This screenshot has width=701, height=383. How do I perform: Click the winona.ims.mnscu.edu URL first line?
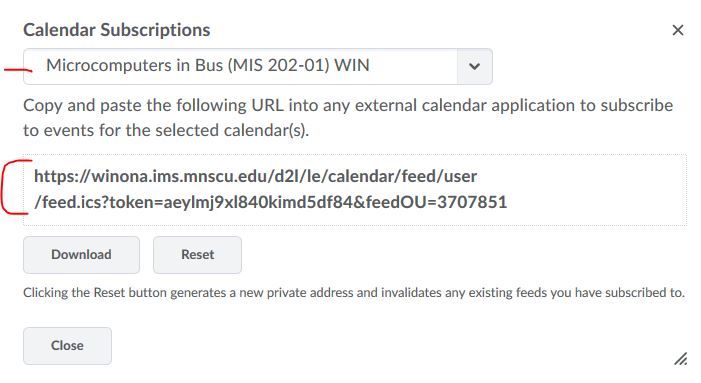(255, 177)
